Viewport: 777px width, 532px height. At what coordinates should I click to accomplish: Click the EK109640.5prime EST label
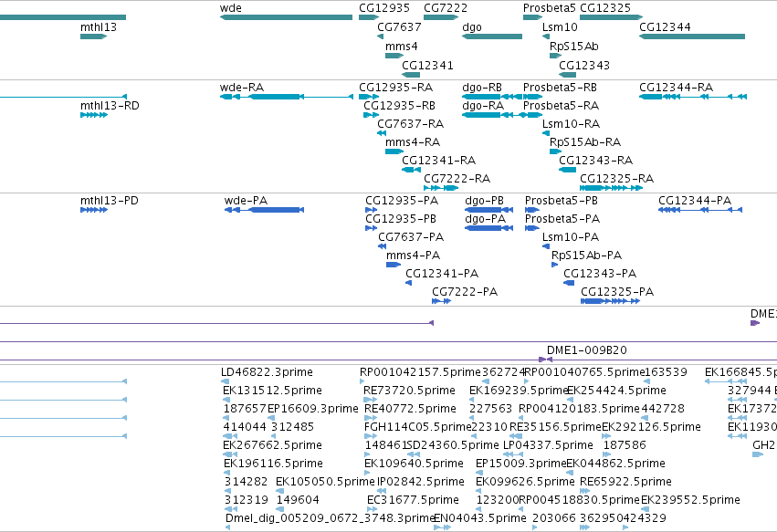415,464
